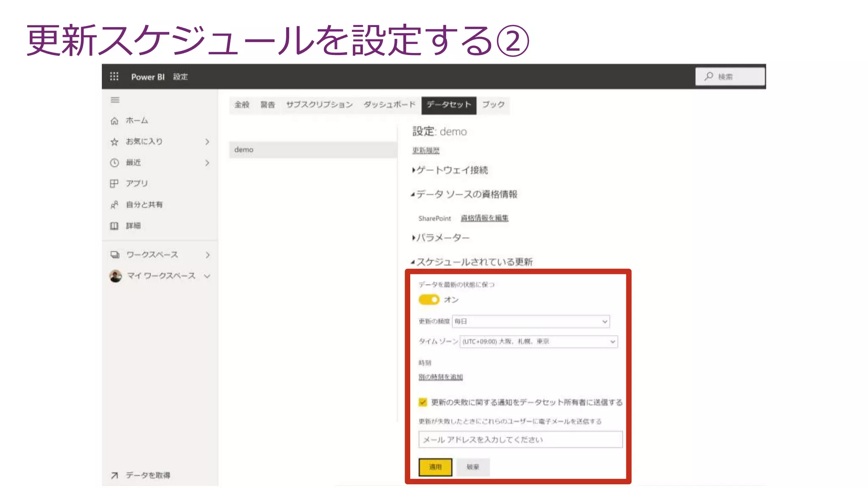
Task: Click the Learn book icon
Action: pos(114,226)
